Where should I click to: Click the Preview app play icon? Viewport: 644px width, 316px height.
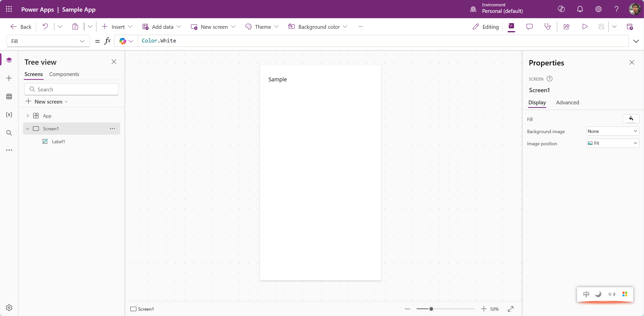pos(585,27)
